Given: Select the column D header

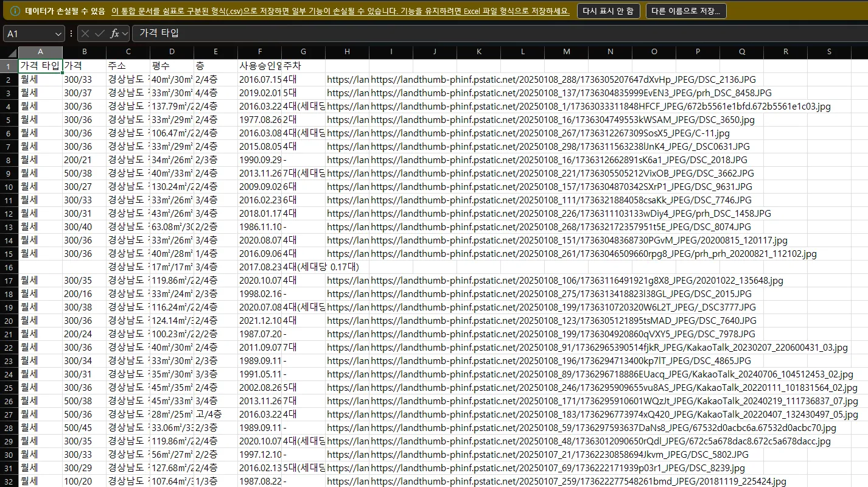Looking at the screenshot, I should (172, 52).
